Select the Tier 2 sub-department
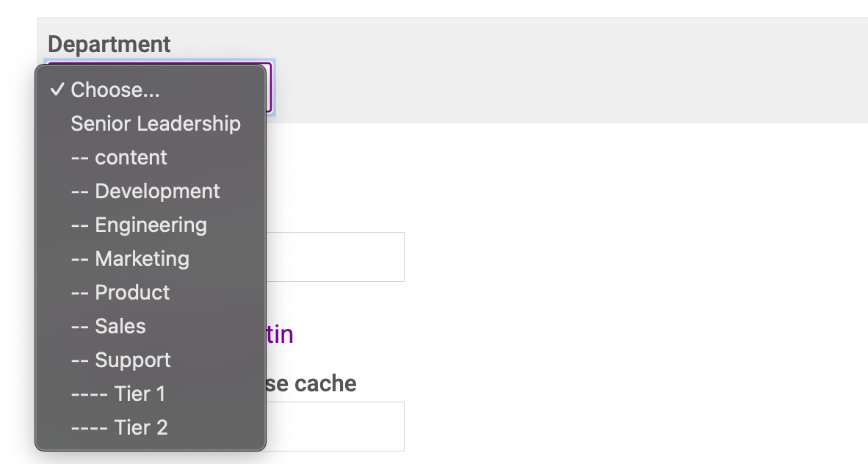Screen dimensions: 868x464 (x=151, y=427)
